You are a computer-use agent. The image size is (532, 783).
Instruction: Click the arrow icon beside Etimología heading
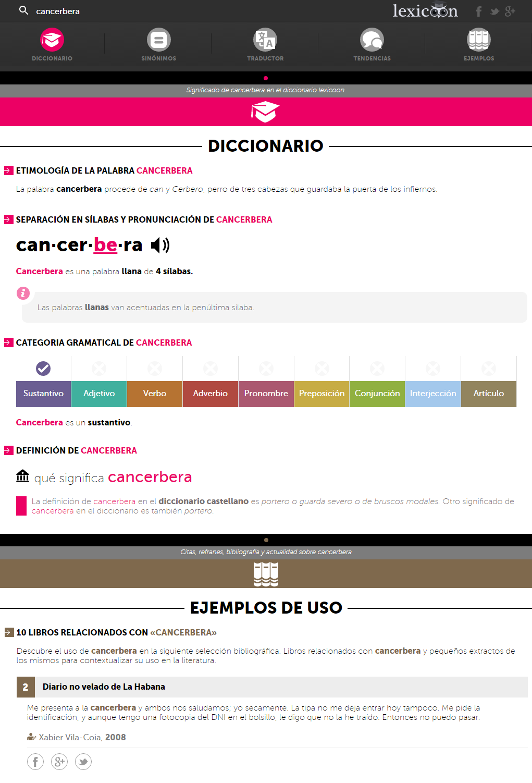(x=8, y=170)
